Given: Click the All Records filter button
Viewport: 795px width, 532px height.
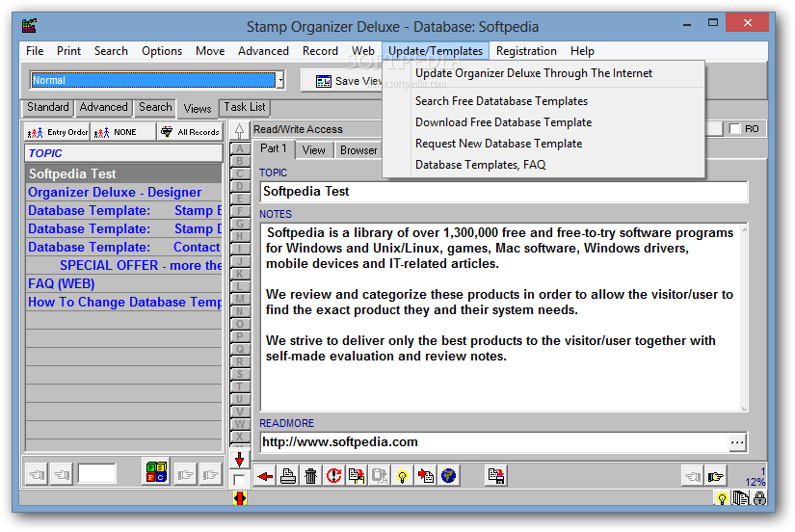Looking at the screenshot, I should pos(190,132).
